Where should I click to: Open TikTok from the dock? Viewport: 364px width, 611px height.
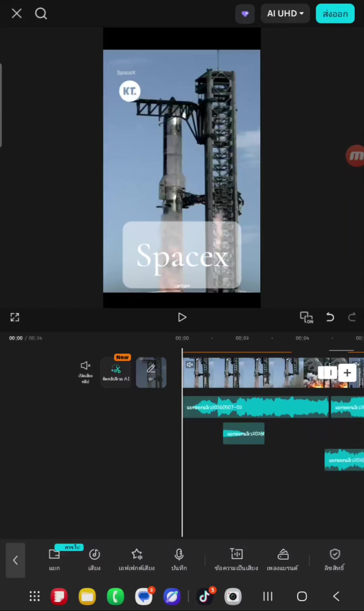pyautogui.click(x=205, y=596)
